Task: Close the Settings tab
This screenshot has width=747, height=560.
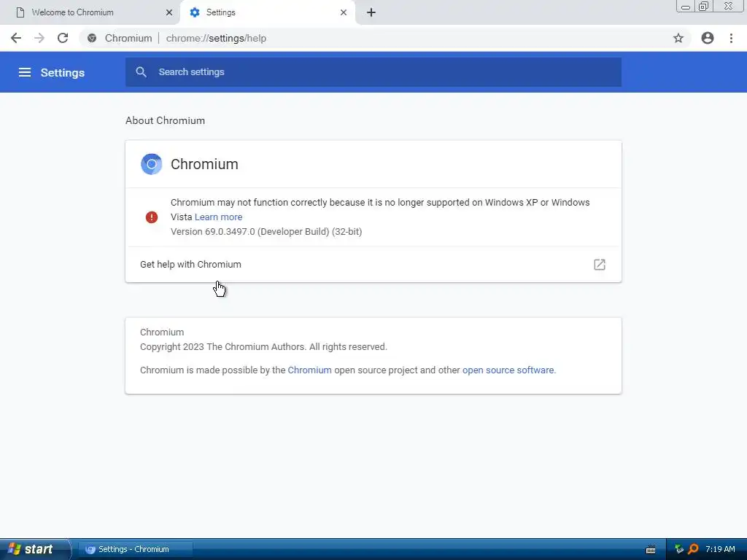Action: [x=344, y=12]
